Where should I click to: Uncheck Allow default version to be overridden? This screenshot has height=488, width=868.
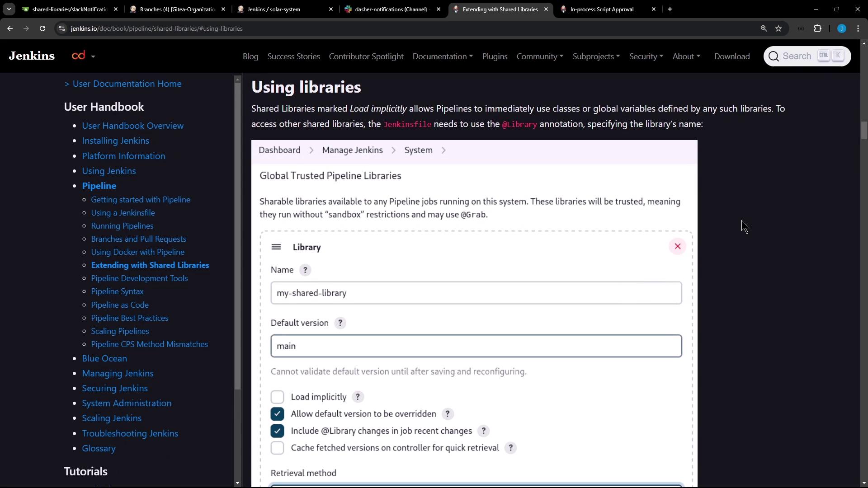pos(277,414)
